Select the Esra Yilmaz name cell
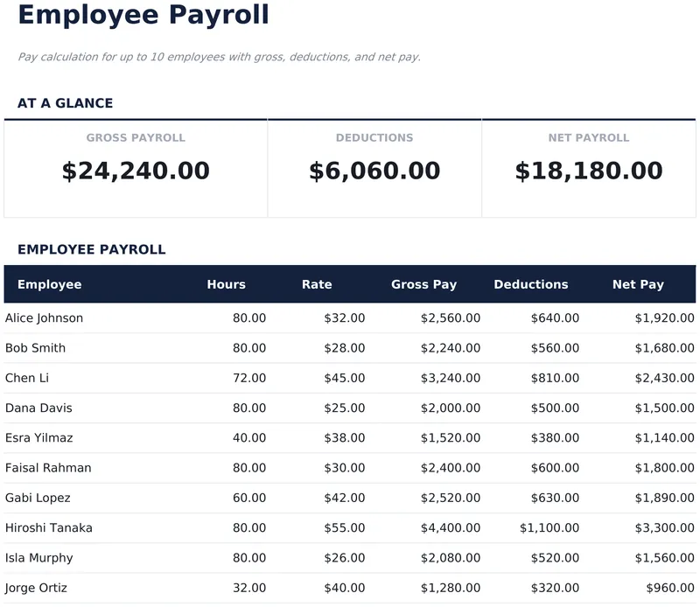700x607 pixels. (x=38, y=437)
